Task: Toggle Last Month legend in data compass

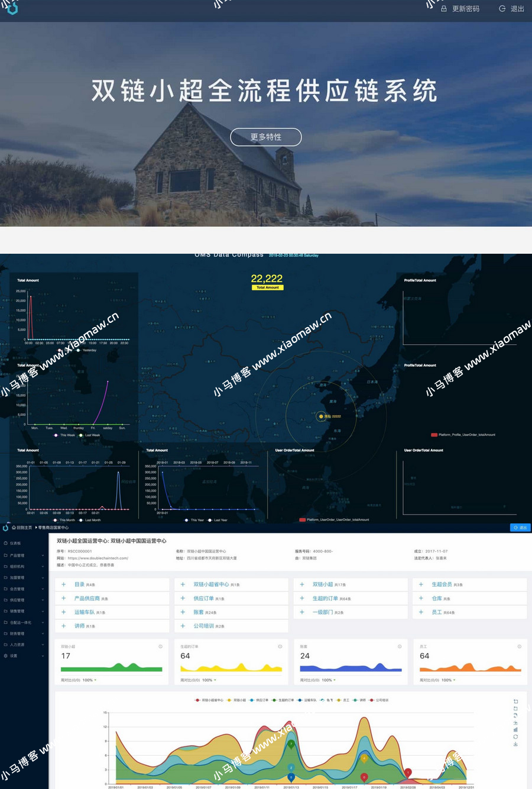Action: (x=89, y=520)
